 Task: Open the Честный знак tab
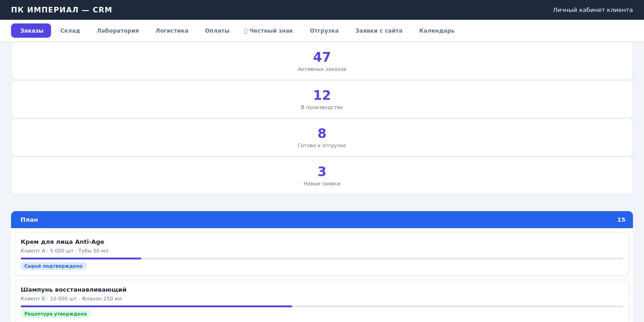pos(269,31)
